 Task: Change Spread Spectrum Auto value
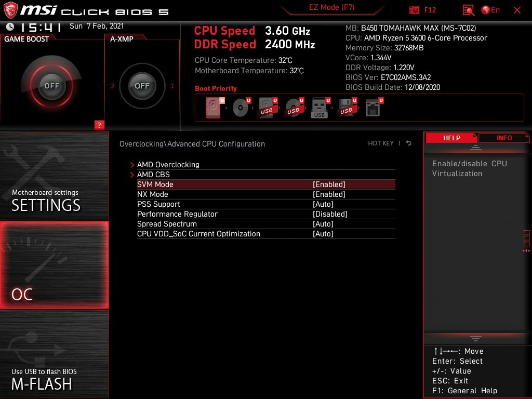pyautogui.click(x=323, y=224)
